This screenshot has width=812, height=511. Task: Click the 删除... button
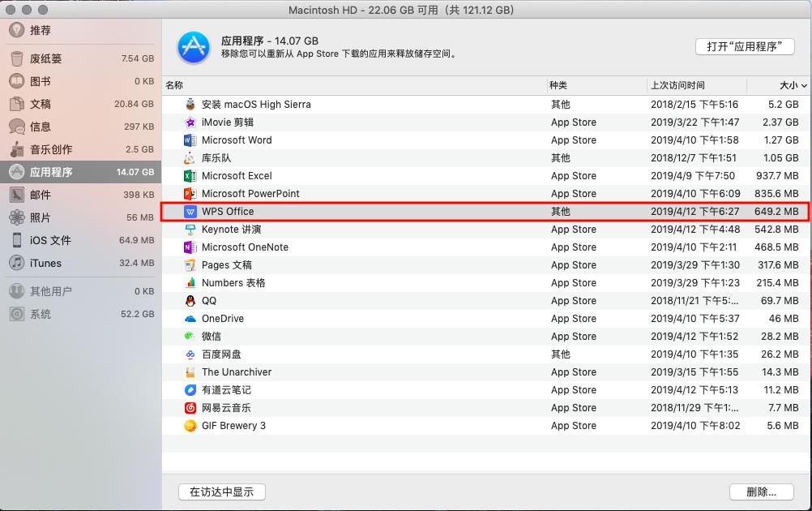761,492
